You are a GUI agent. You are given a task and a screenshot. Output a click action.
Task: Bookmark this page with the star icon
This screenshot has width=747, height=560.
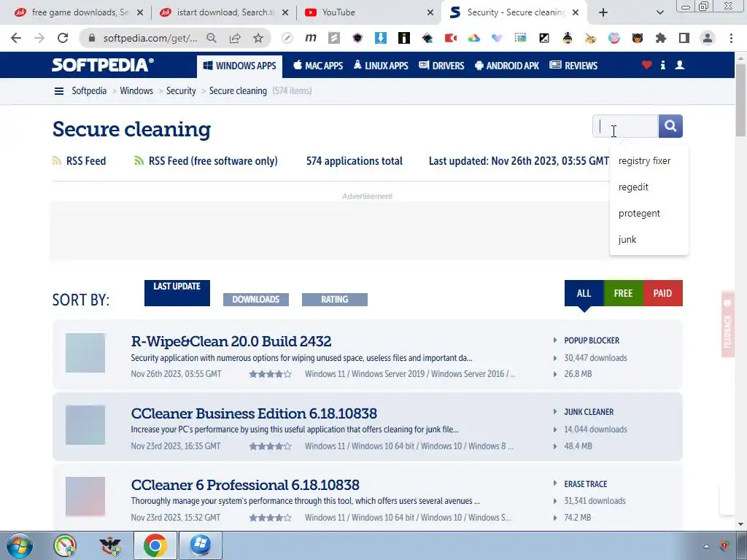click(258, 38)
